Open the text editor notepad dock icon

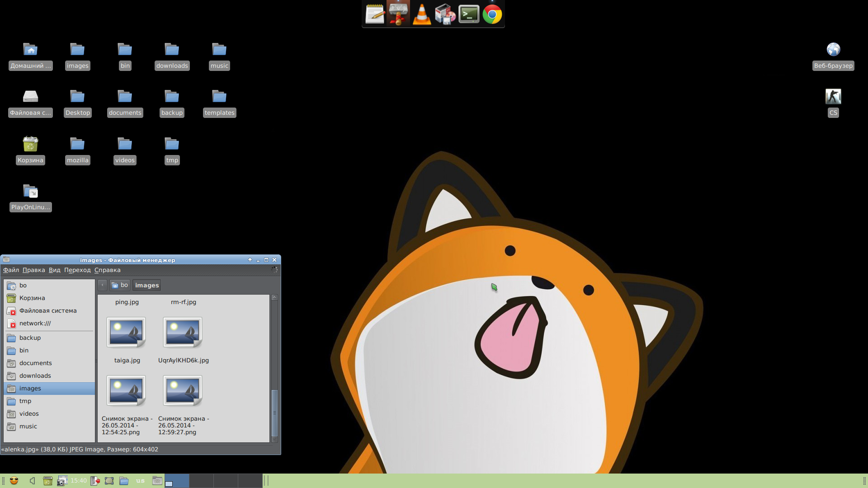pyautogui.click(x=375, y=14)
